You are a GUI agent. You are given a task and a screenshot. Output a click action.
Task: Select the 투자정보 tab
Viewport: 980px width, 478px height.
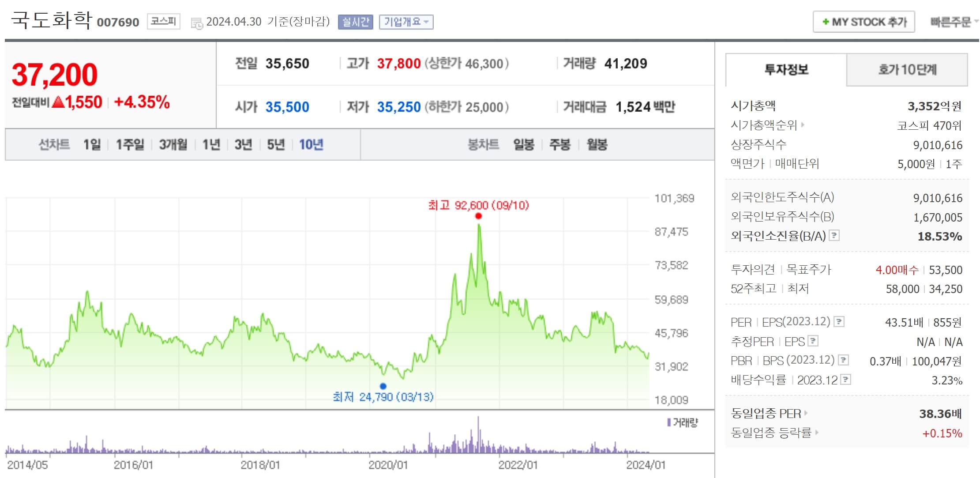(786, 70)
